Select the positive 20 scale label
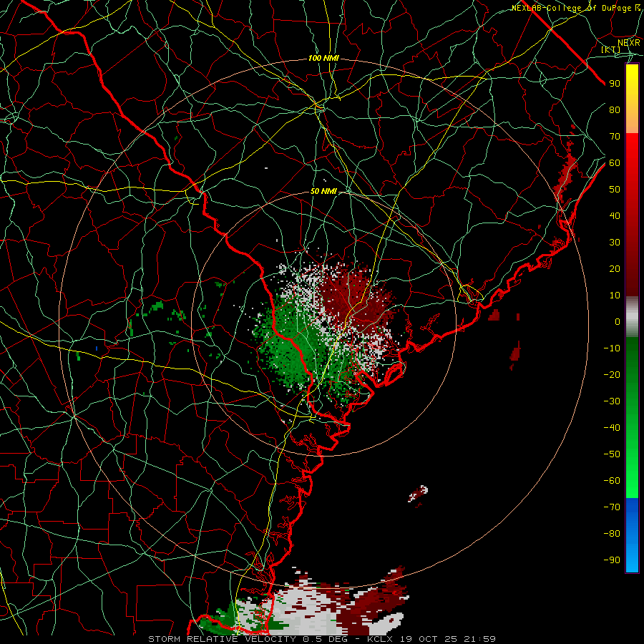The image size is (644, 644). (x=615, y=268)
